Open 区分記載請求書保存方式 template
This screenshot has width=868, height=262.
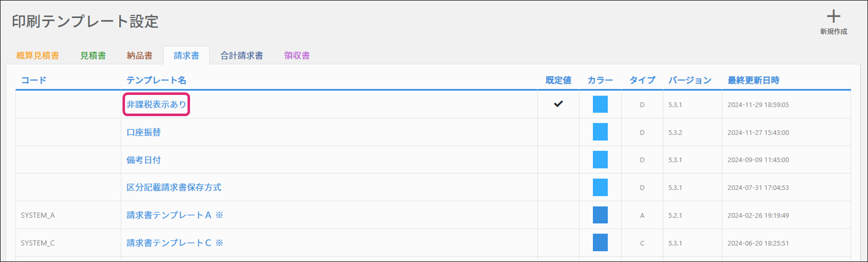(174, 187)
